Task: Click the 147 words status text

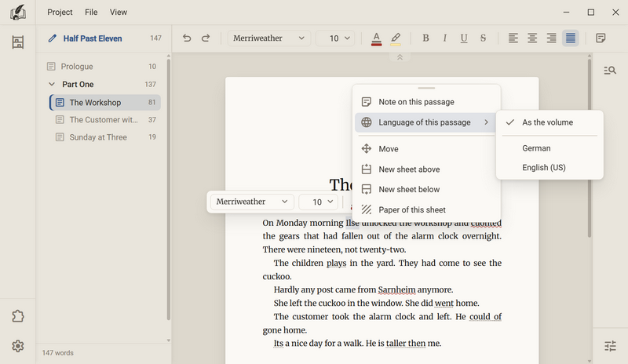Action: (x=57, y=353)
